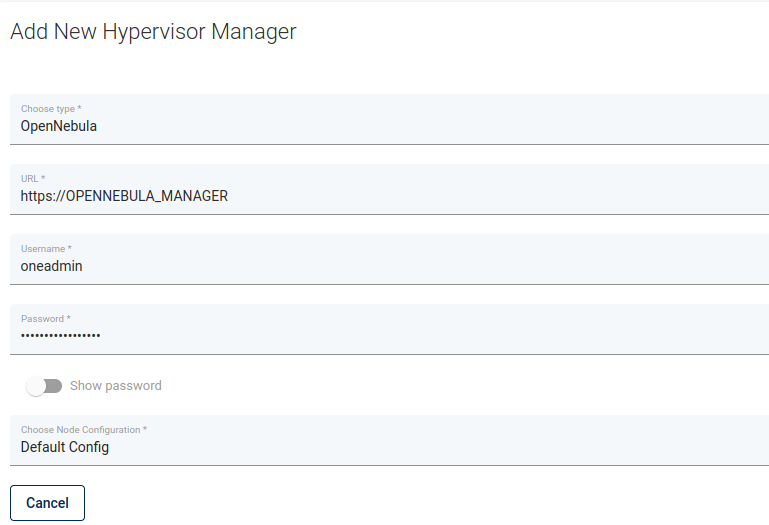Image resolution: width=769 pixels, height=525 pixels.
Task: Click the 'Choose type *' label
Action: (51, 108)
